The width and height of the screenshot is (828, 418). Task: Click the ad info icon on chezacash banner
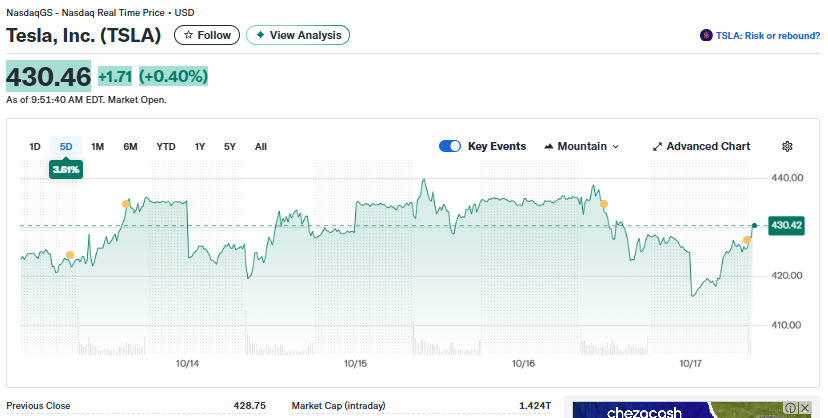(x=791, y=408)
